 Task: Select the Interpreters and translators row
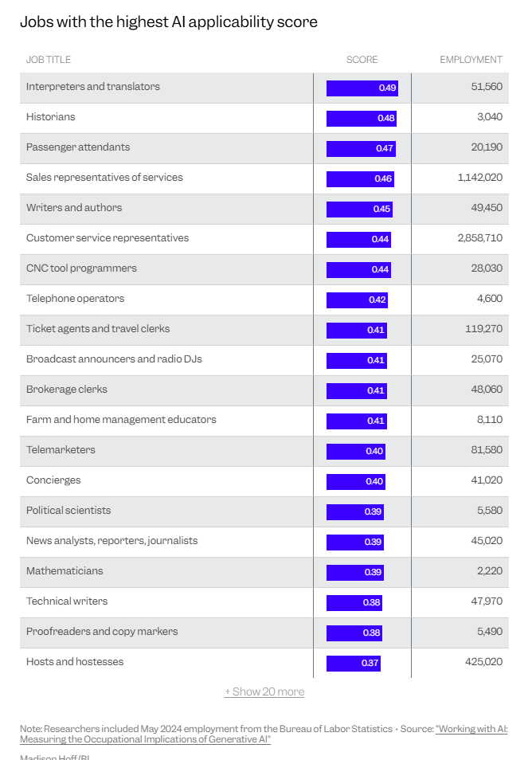coord(264,88)
